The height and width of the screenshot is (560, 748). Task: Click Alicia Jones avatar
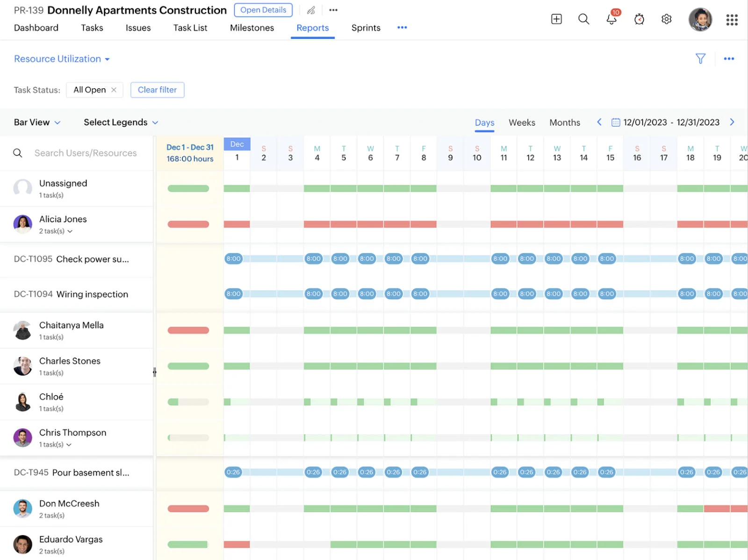click(22, 224)
